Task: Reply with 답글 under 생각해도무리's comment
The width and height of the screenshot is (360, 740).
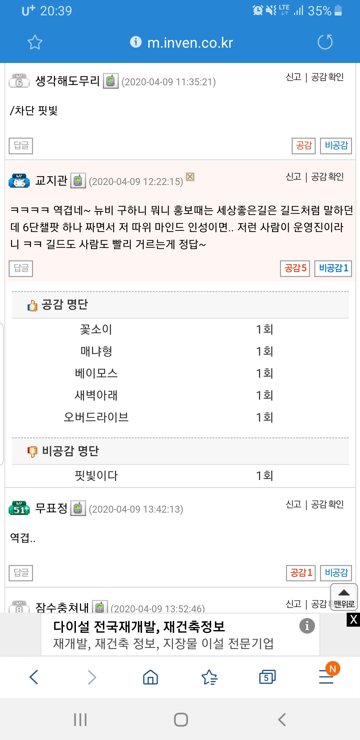Action: pos(21,145)
